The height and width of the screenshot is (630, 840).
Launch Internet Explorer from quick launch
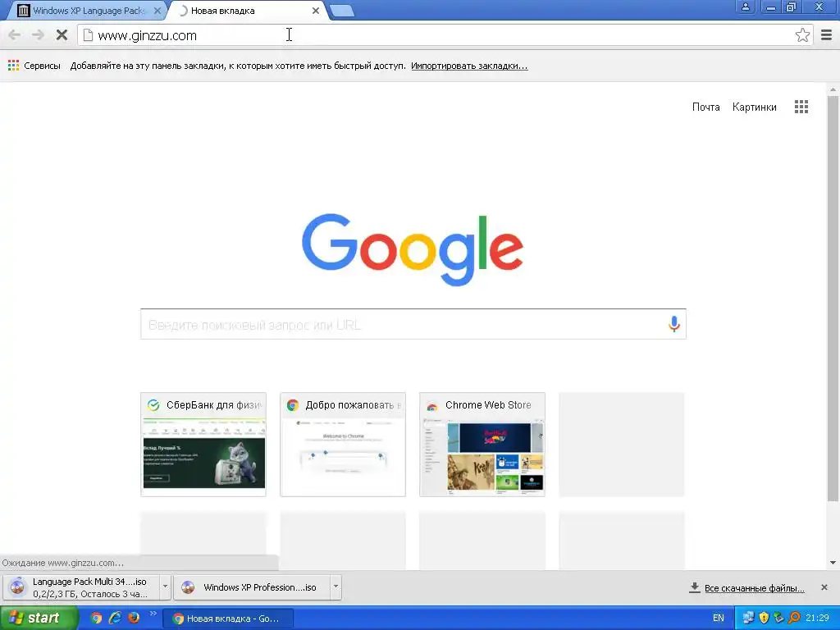(115, 618)
